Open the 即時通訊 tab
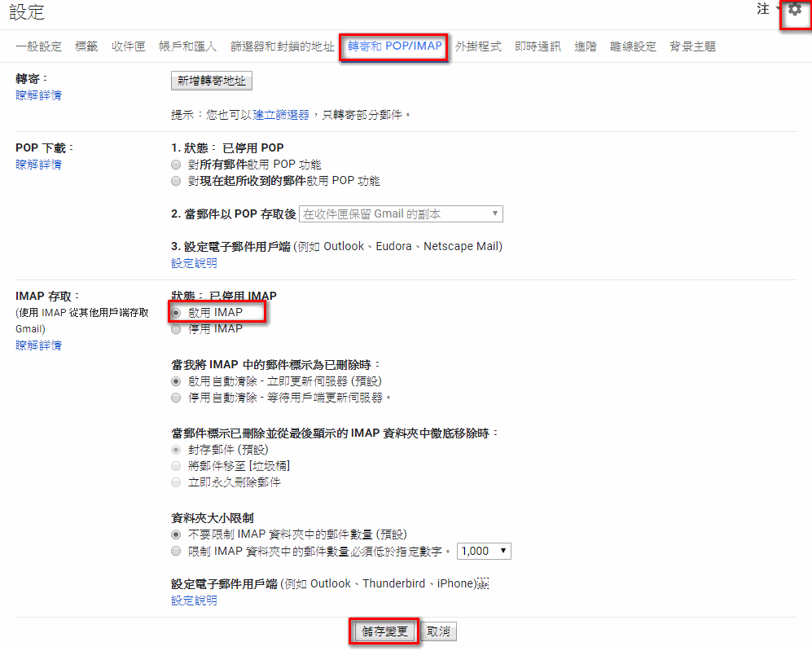Image resolution: width=812 pixels, height=651 pixels. [538, 46]
